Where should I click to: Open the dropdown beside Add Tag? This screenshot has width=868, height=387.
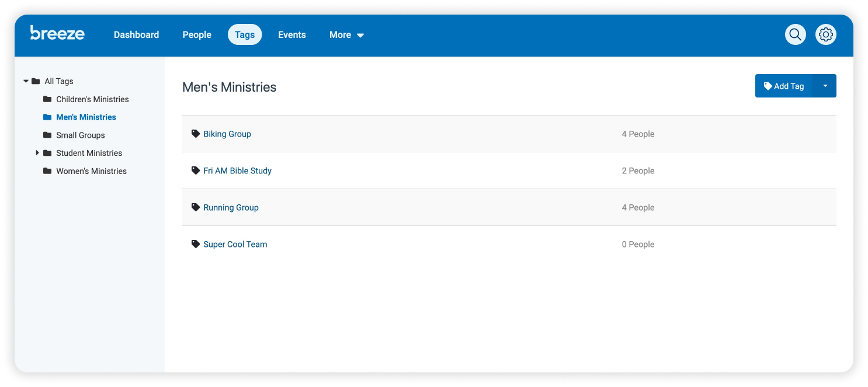825,86
